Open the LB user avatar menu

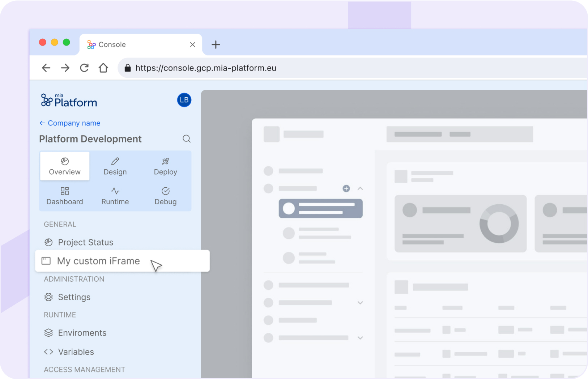(x=184, y=100)
